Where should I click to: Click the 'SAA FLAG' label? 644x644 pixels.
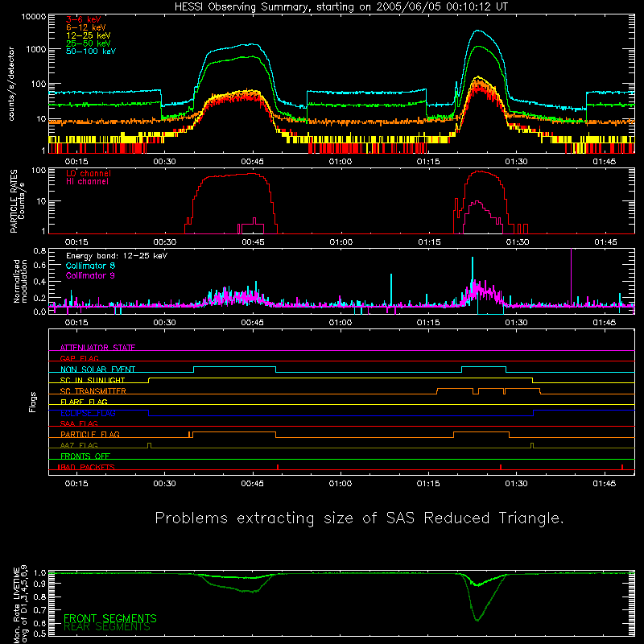pos(79,423)
